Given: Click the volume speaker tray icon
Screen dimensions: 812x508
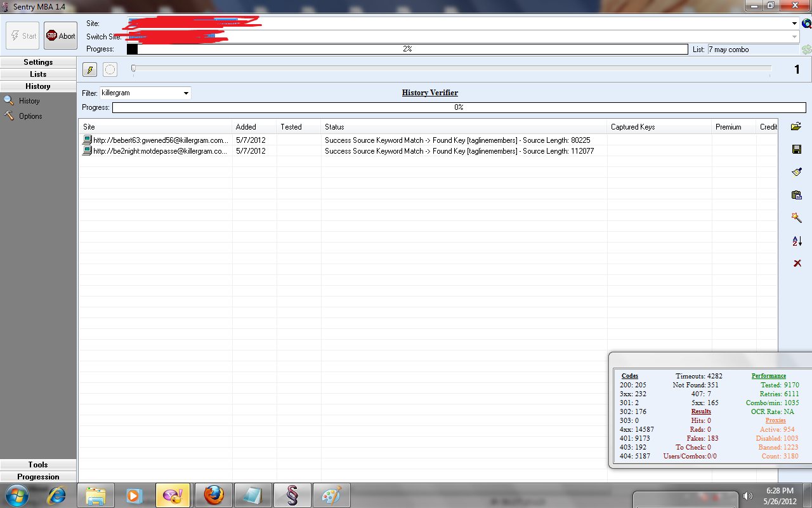Looking at the screenshot, I should tap(748, 496).
